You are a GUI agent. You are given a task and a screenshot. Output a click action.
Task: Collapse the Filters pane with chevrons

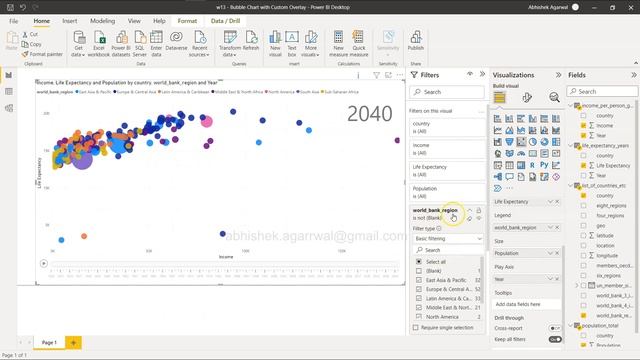coord(482,74)
